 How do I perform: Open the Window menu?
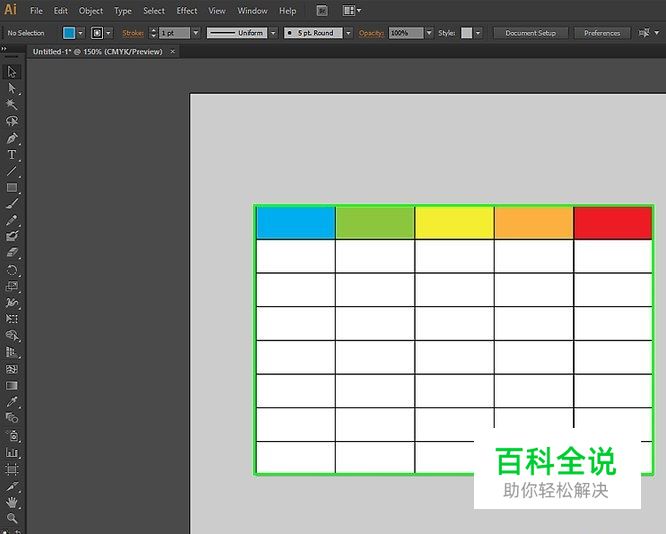point(252,11)
